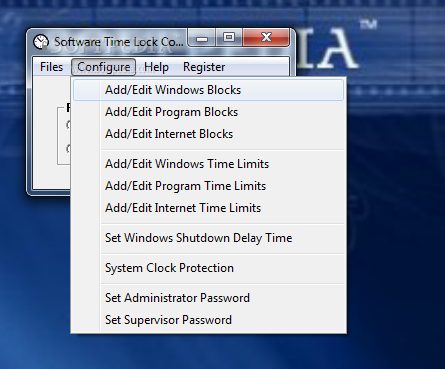Close the Configure menu

coord(103,67)
